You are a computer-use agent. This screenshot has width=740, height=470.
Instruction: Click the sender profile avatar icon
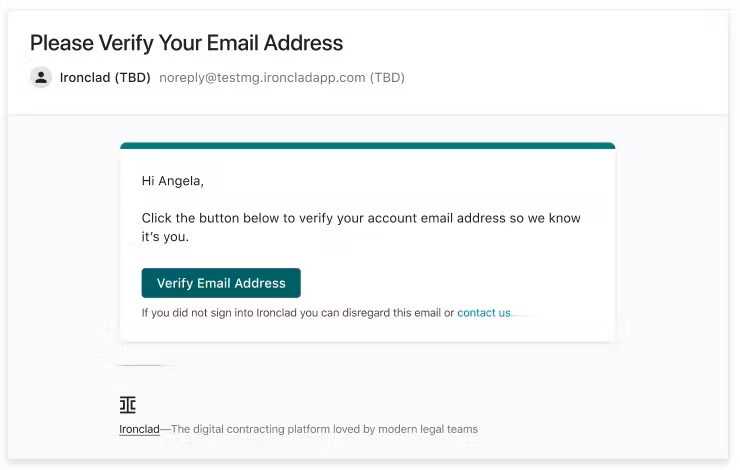[x=41, y=77]
